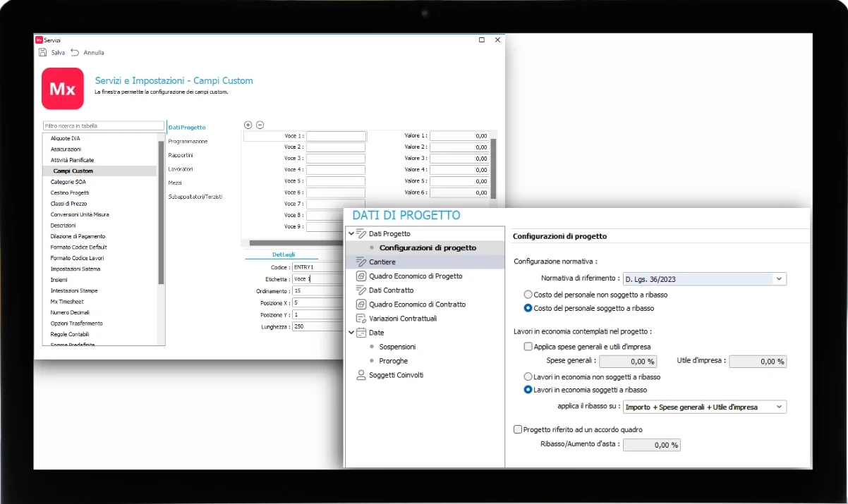Click the Variazioni Contrattuali icon
The height and width of the screenshot is (504, 848).
point(361,319)
